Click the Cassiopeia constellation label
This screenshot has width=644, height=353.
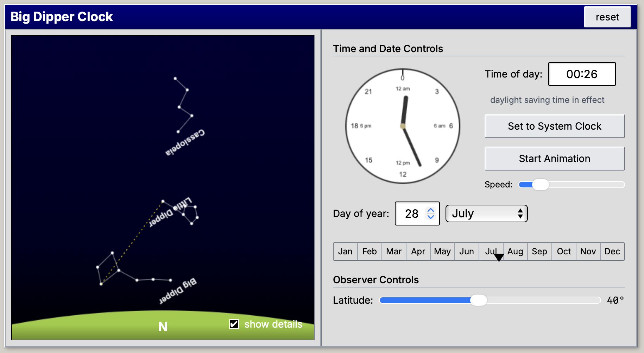pyautogui.click(x=185, y=143)
